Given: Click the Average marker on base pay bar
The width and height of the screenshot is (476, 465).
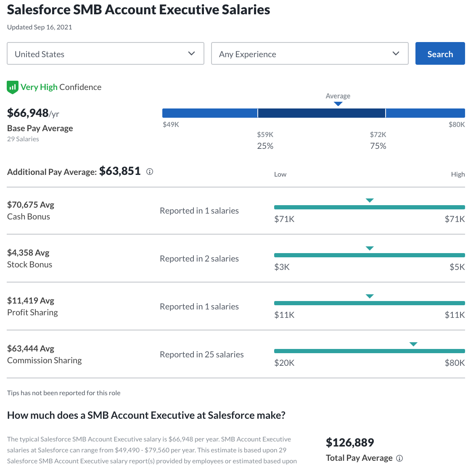Looking at the screenshot, I should [338, 103].
